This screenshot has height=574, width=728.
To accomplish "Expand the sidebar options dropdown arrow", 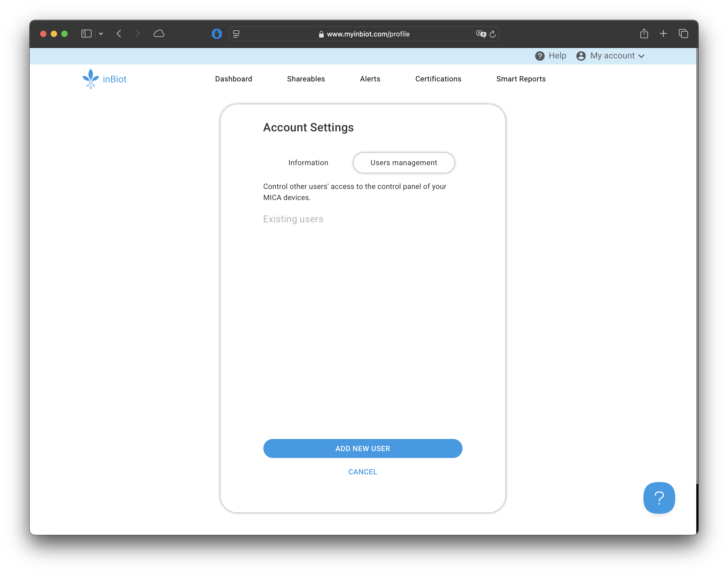I will point(101,34).
